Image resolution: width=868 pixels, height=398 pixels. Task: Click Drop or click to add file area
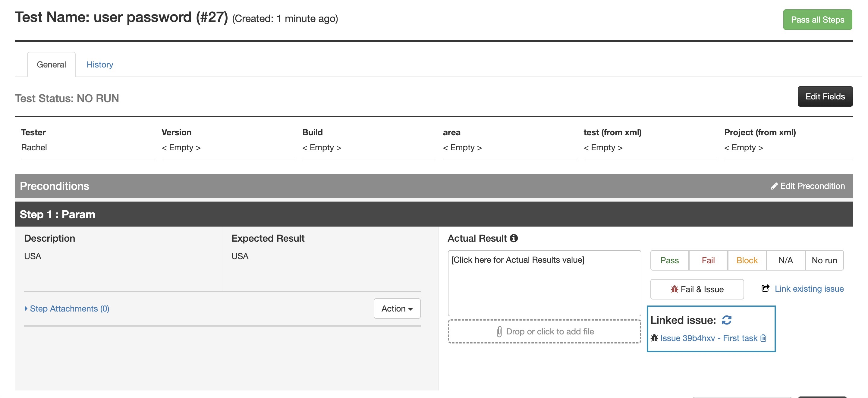pos(544,332)
